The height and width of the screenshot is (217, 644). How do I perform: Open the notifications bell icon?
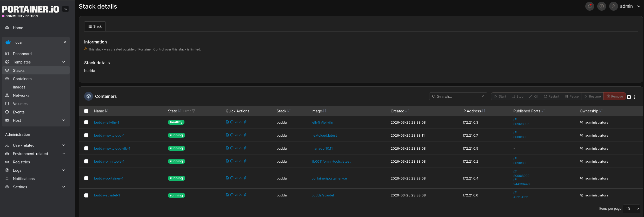pos(589,6)
